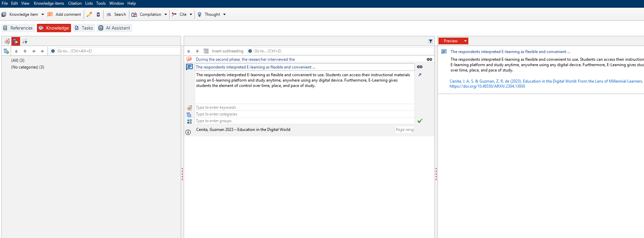This screenshot has height=238, width=644.
Task: Click link icon beside the selected quotation title
Action: [420, 67]
